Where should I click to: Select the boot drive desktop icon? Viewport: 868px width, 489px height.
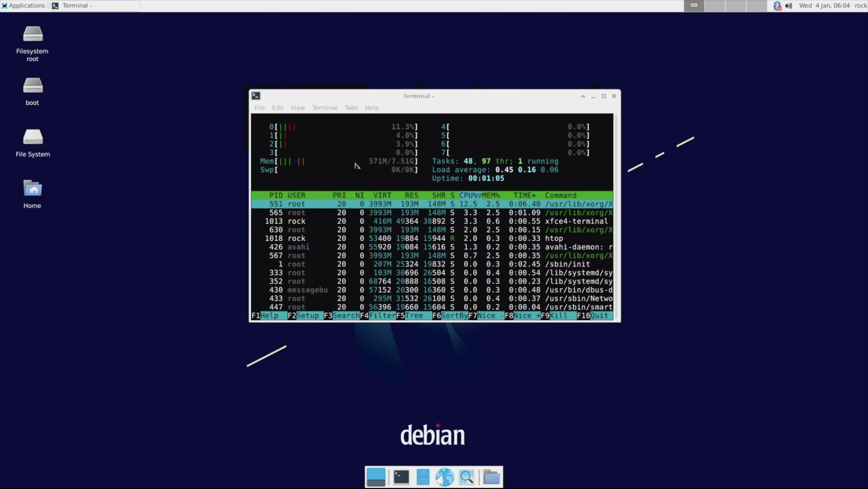[x=33, y=86]
